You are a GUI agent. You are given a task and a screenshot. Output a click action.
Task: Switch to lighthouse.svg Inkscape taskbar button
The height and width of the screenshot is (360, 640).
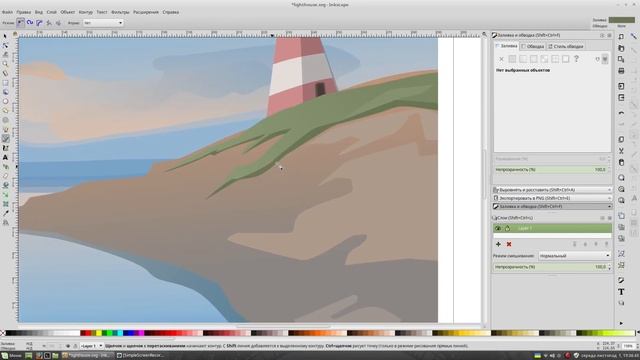(87, 356)
